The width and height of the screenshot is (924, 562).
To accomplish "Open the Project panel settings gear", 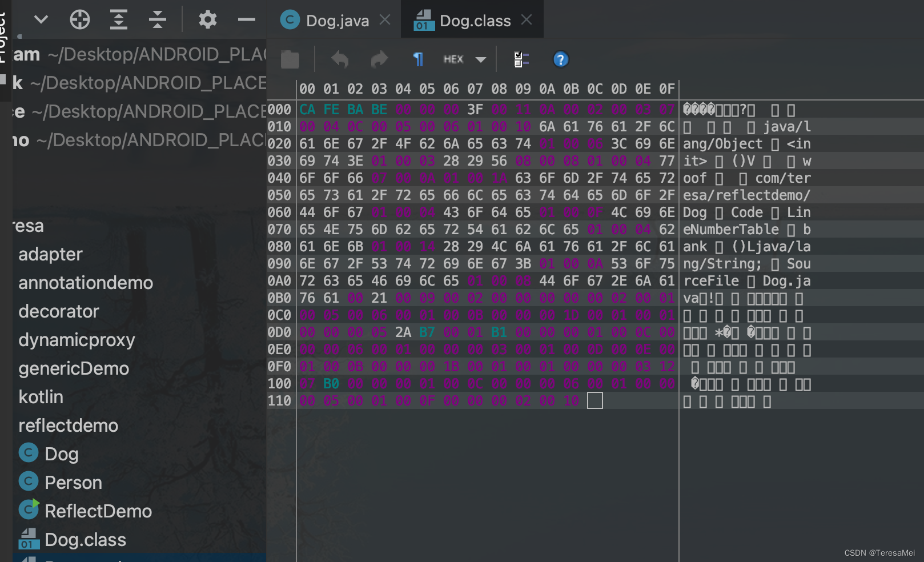I will point(207,19).
